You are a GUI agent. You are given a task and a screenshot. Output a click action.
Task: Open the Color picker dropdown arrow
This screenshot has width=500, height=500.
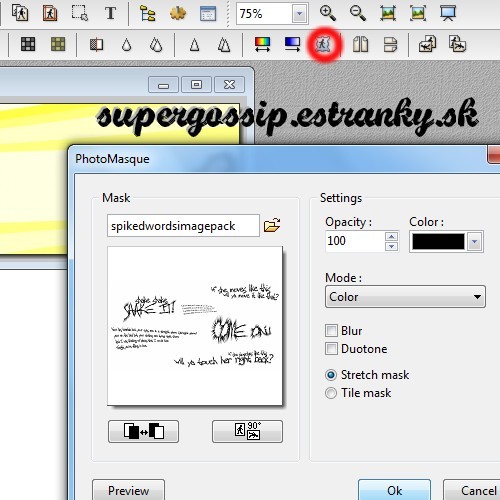click(475, 241)
